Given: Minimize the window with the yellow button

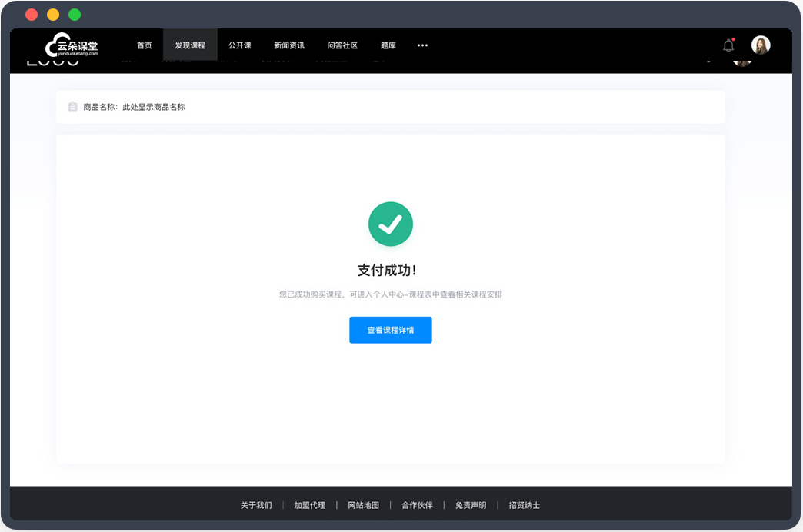Looking at the screenshot, I should pyautogui.click(x=53, y=15).
